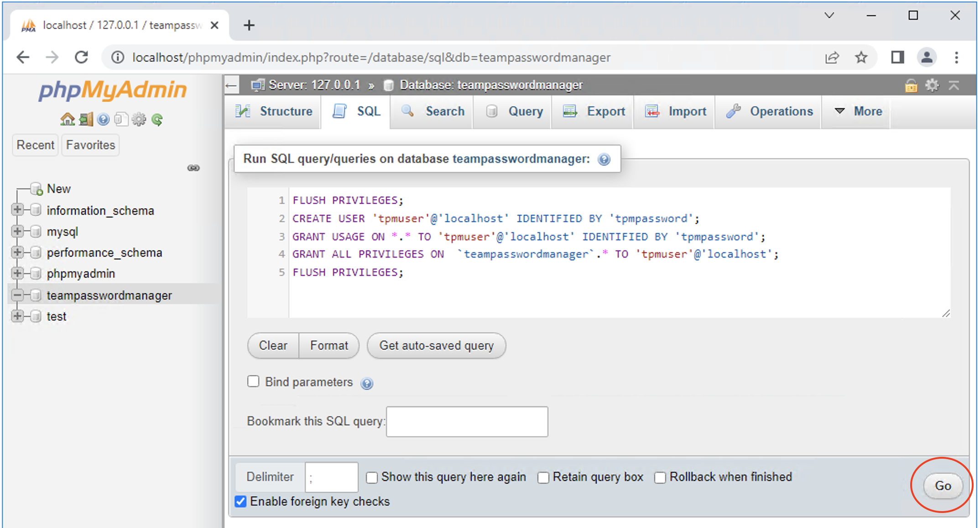Click the padlock icon in top bar
This screenshot has width=980, height=528.
tap(911, 85)
